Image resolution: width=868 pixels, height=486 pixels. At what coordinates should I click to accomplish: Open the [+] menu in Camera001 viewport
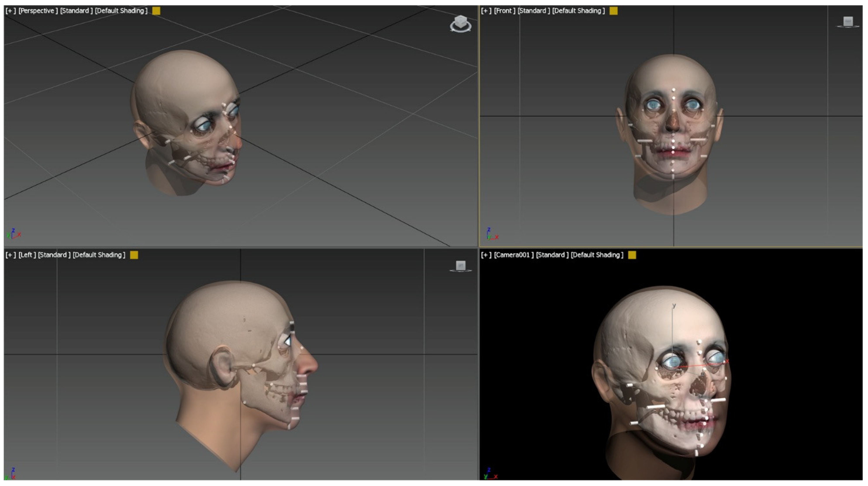(486, 255)
